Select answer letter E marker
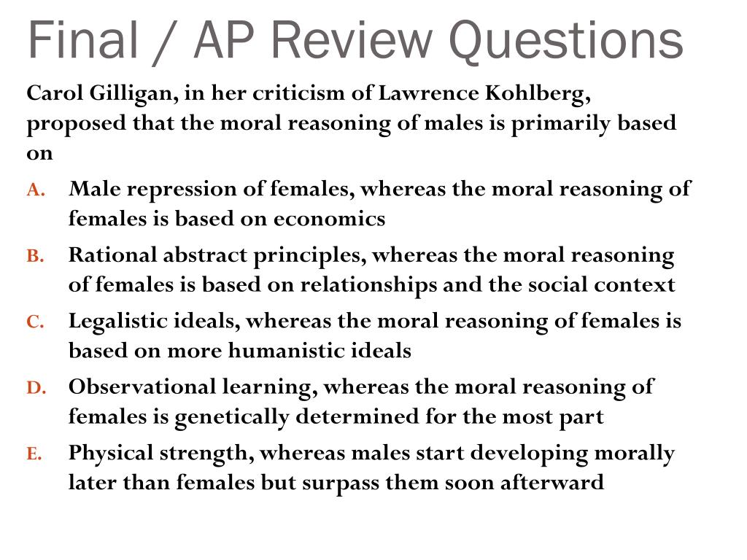 35,454
